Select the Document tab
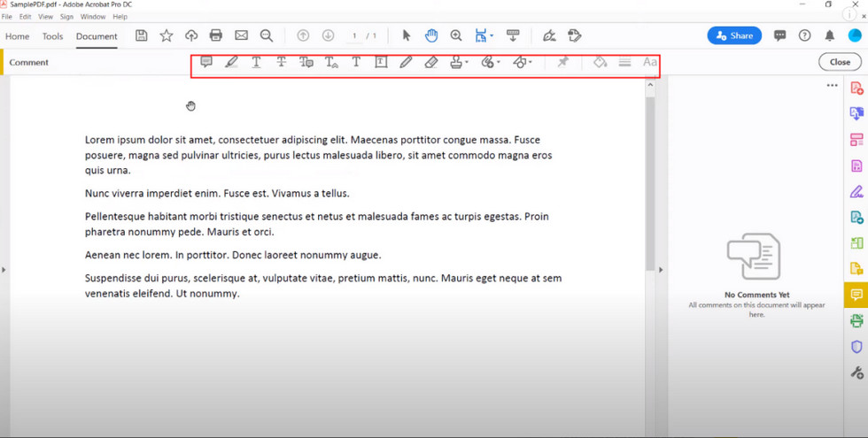The image size is (868, 438). 97,36
